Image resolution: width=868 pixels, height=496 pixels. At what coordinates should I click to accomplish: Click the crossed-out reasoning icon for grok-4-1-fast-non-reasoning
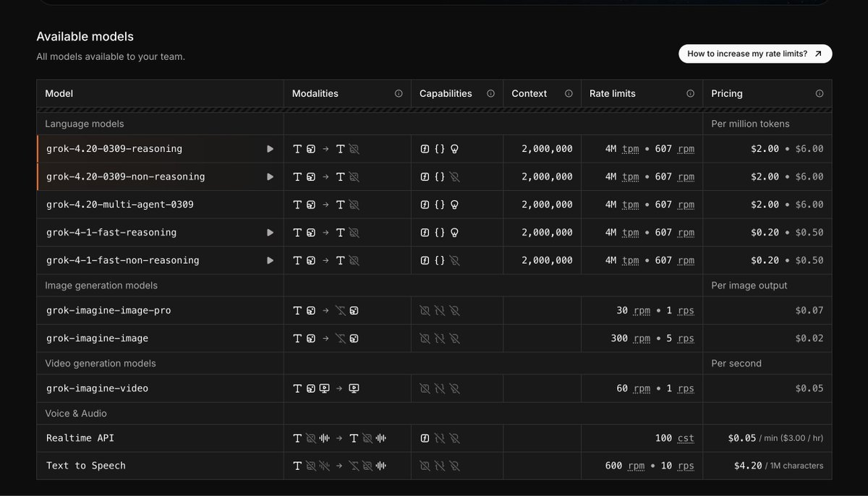[454, 260]
